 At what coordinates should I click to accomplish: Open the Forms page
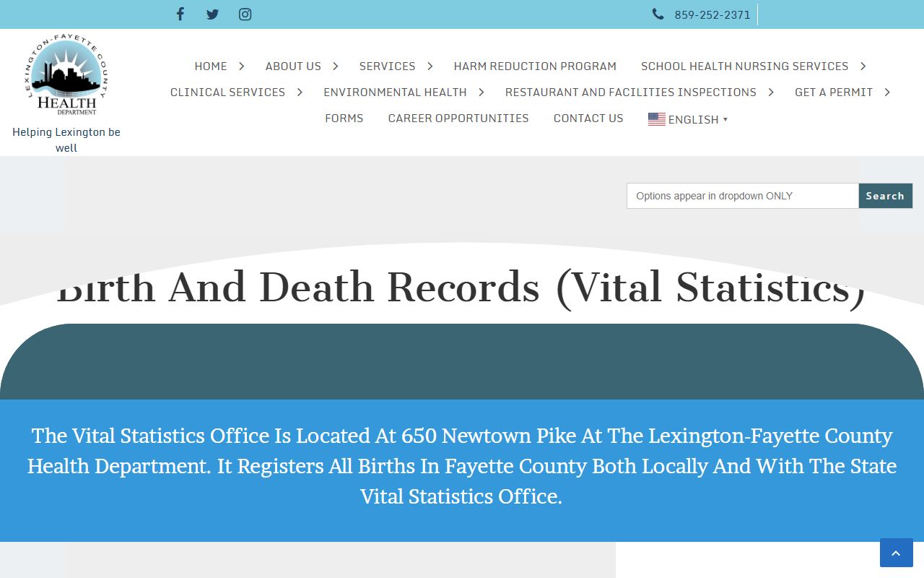[x=344, y=118]
